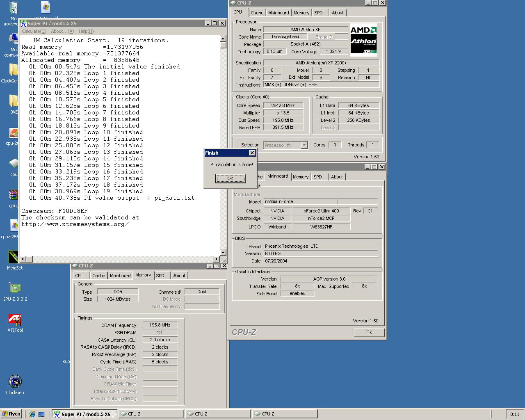This screenshot has height=420, width=525.
Task: Click the 'Loop 19 finished' result line
Action: coord(86,191)
